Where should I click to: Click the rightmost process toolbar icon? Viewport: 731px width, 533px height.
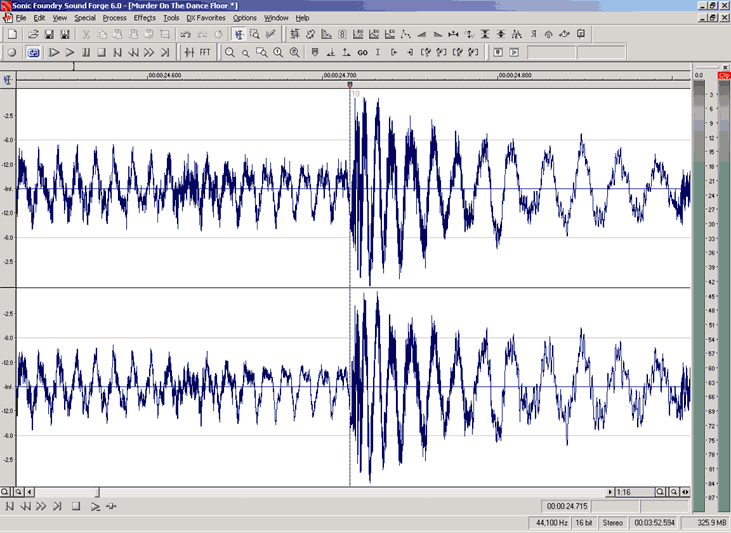pos(581,34)
